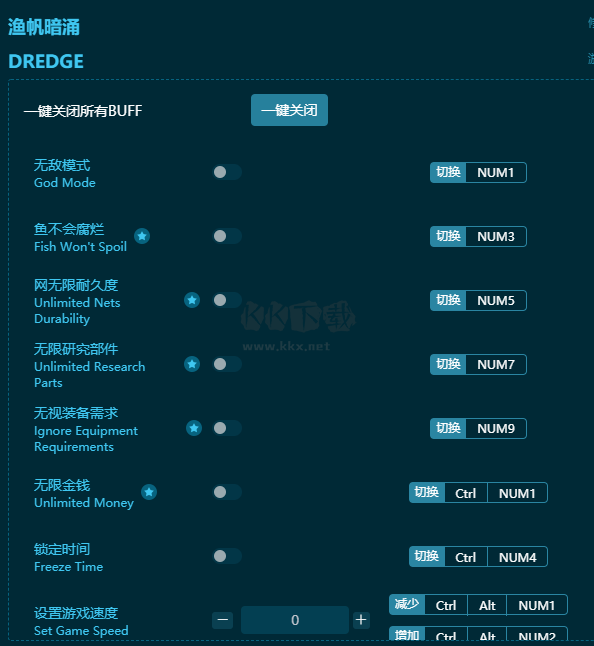Click star icon beside Unlimited Money

click(x=149, y=492)
